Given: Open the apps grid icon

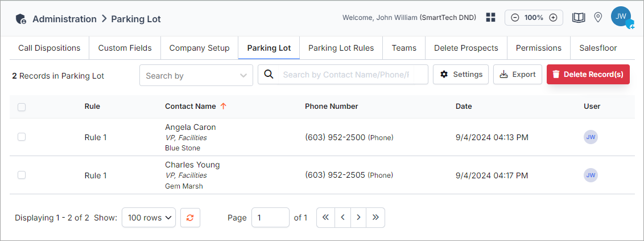Looking at the screenshot, I should pyautogui.click(x=491, y=17).
